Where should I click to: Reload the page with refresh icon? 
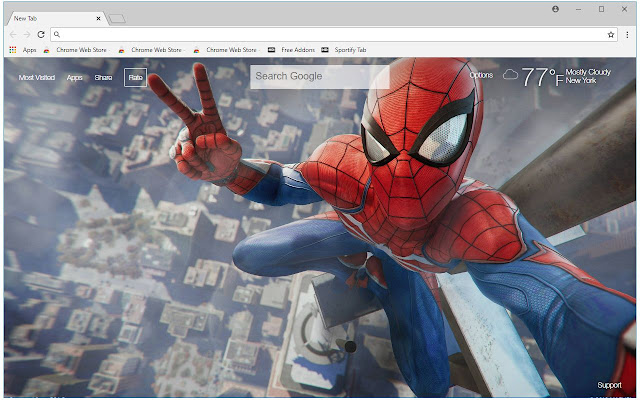[x=41, y=35]
